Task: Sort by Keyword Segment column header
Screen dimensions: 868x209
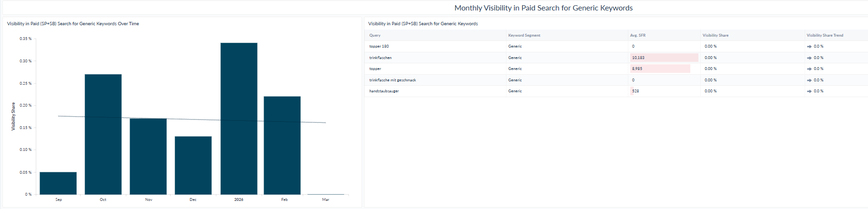Action: (524, 35)
